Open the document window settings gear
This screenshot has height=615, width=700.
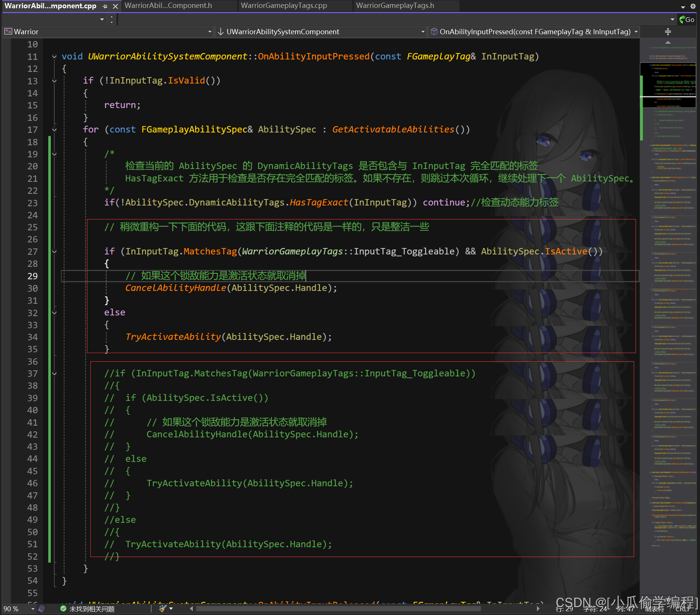pos(693,6)
